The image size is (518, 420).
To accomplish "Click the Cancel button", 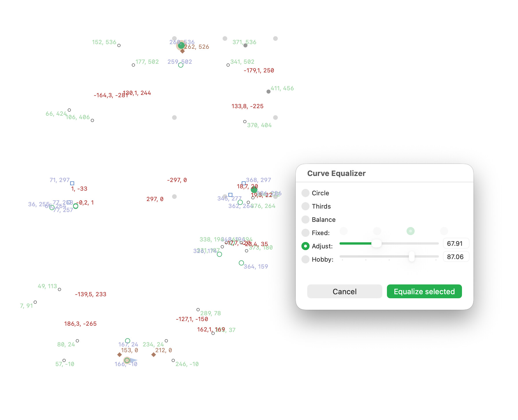I will 344,291.
